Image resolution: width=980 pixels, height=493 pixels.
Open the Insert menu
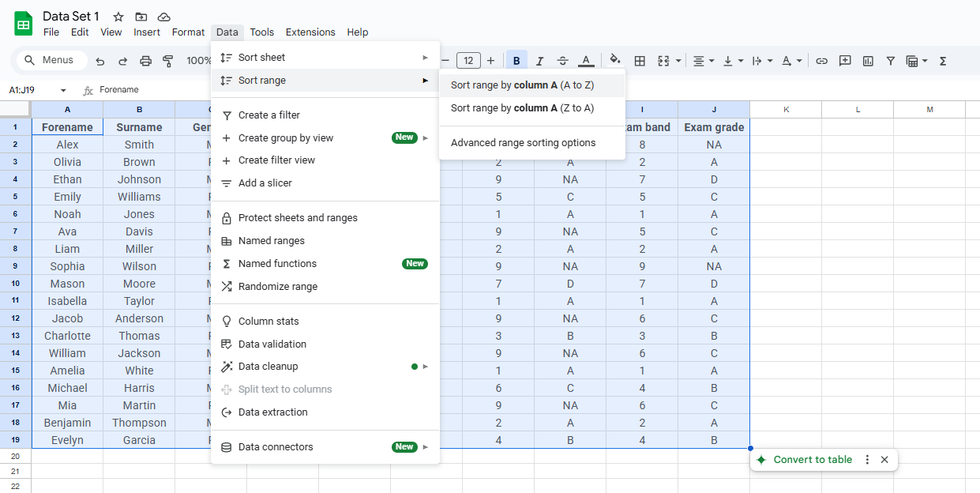(147, 32)
